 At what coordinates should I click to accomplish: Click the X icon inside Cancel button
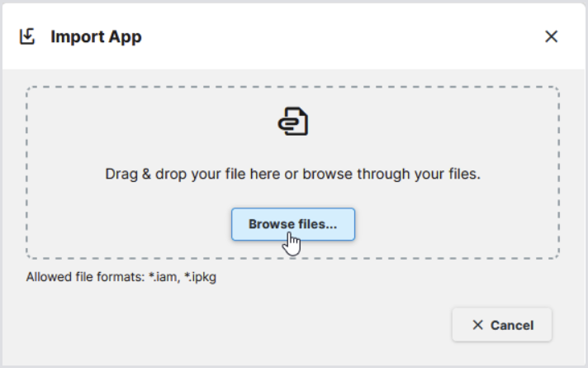click(x=477, y=325)
